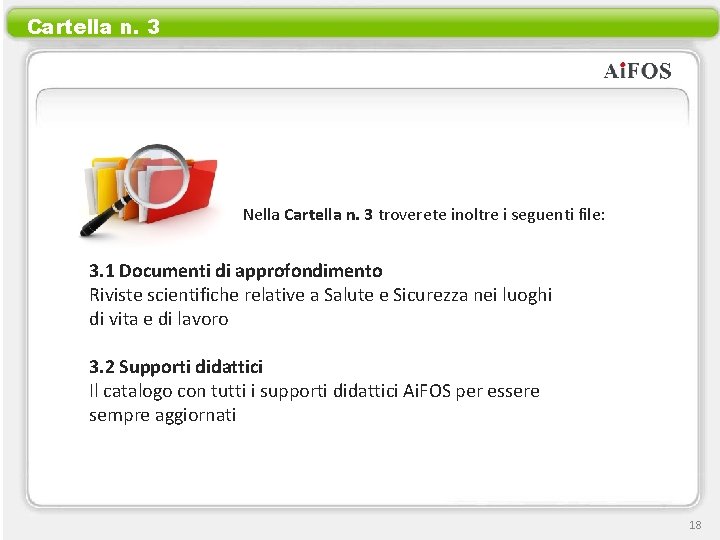The width and height of the screenshot is (720, 540).
Task: Click the words 'Sicurezza nei luoghi'
Action: point(472,295)
